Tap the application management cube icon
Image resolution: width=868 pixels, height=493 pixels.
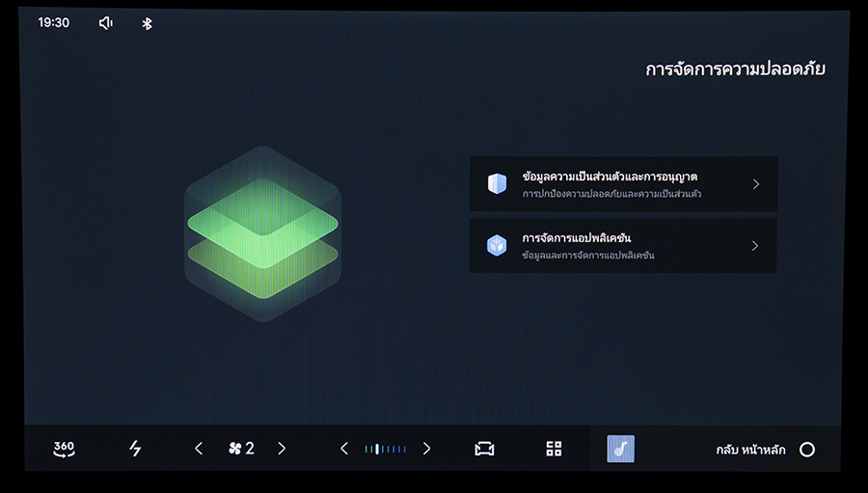tap(497, 245)
